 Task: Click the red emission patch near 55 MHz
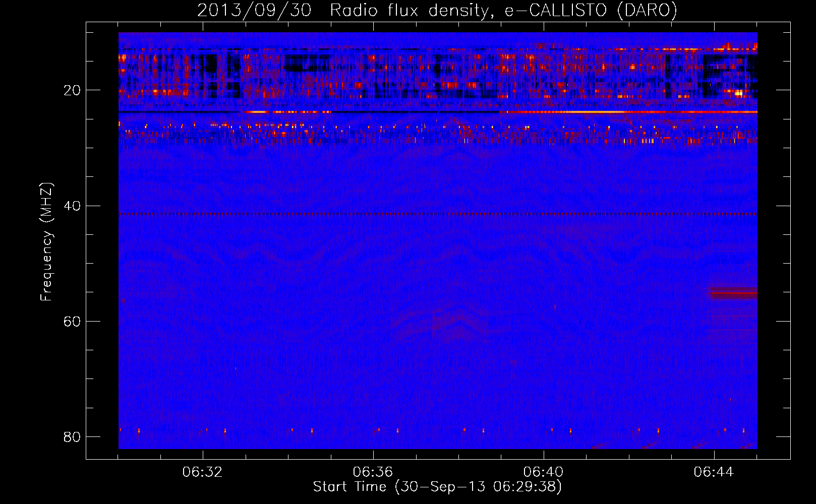pyautogui.click(x=733, y=293)
